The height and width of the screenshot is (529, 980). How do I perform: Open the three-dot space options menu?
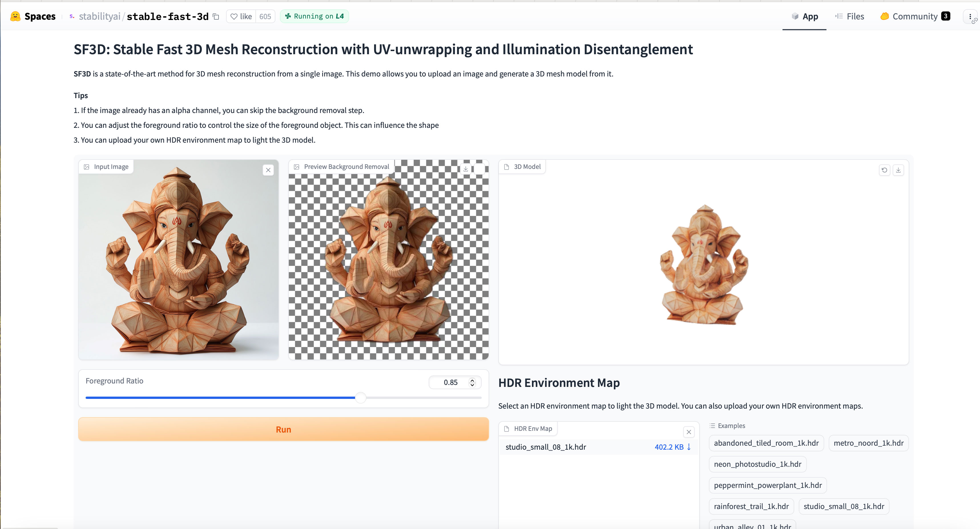(x=971, y=16)
